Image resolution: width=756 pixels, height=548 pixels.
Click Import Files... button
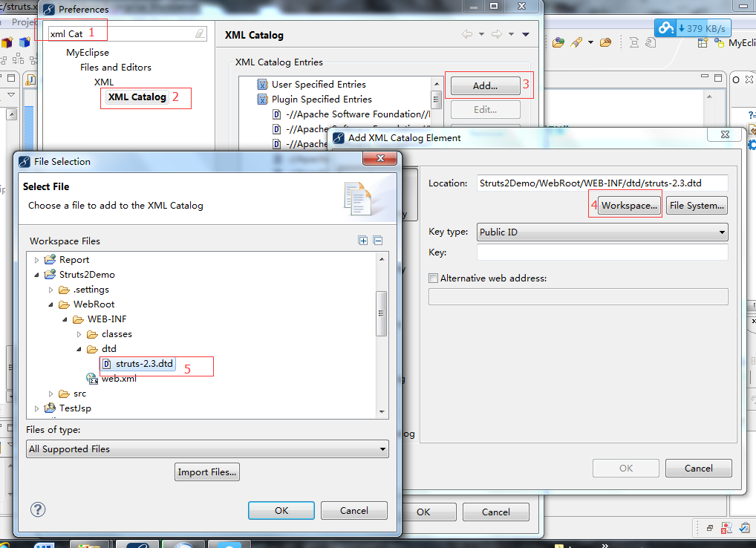[x=207, y=472]
